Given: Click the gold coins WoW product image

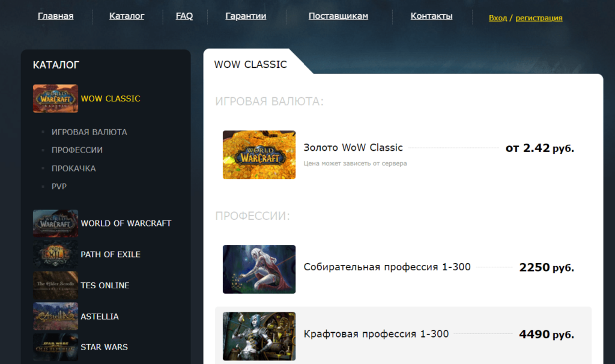Looking at the screenshot, I should [259, 154].
